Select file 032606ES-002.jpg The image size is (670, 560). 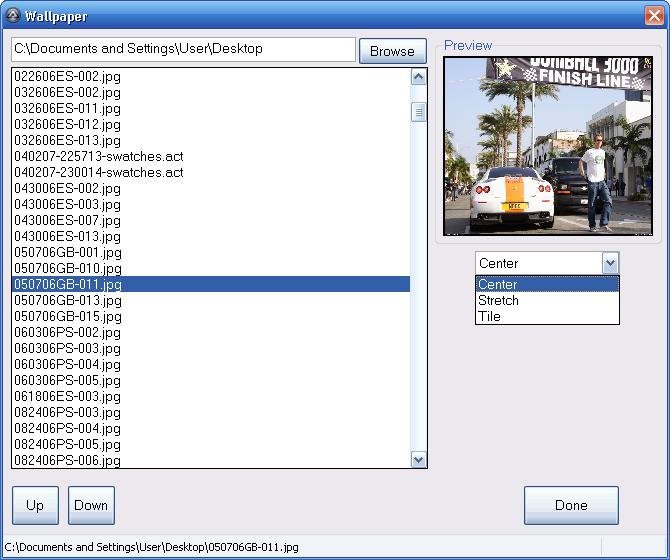(x=211, y=93)
